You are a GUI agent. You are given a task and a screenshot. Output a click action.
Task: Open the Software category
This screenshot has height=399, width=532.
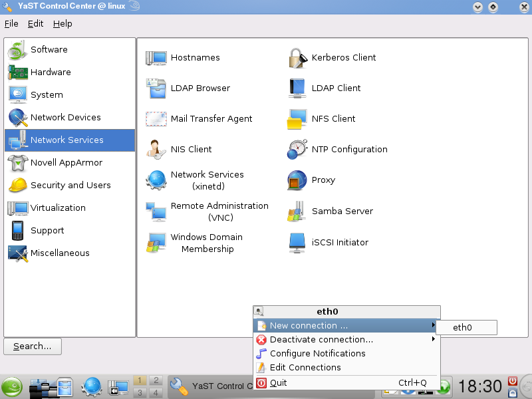click(70, 49)
